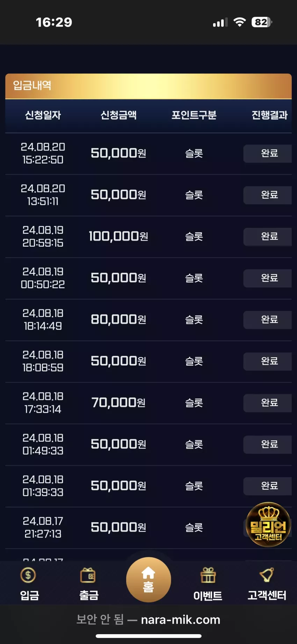Image resolution: width=297 pixels, height=644 pixels.
Task: Tap the battery indicator in status bar
Action: tap(262, 22)
